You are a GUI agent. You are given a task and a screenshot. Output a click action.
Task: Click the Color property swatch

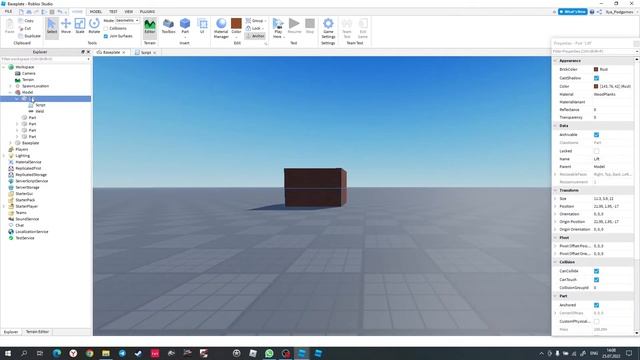pyautogui.click(x=596, y=87)
